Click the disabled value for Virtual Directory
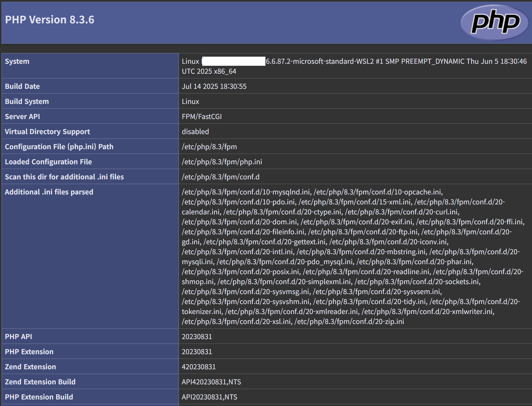The image size is (532, 406). point(195,132)
